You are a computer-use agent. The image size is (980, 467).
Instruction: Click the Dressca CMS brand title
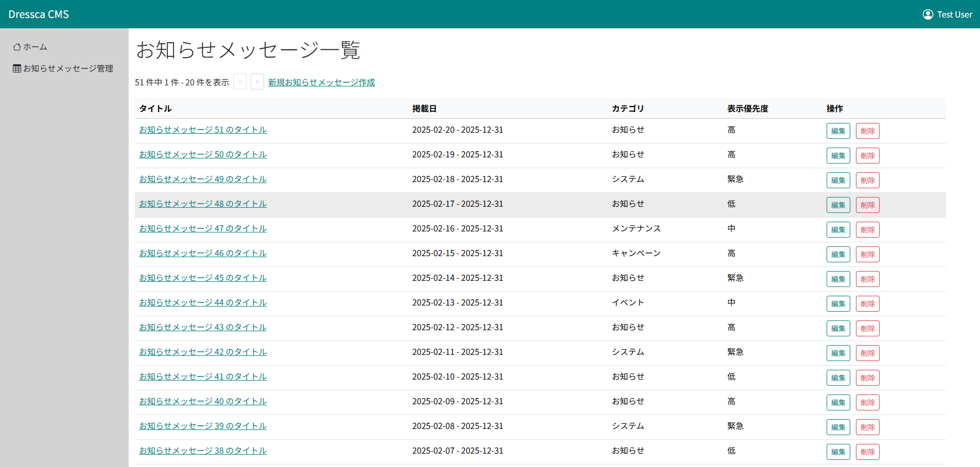click(39, 14)
